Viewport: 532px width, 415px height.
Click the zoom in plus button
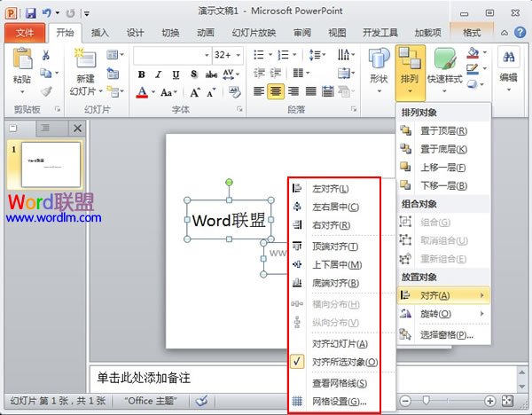489,401
